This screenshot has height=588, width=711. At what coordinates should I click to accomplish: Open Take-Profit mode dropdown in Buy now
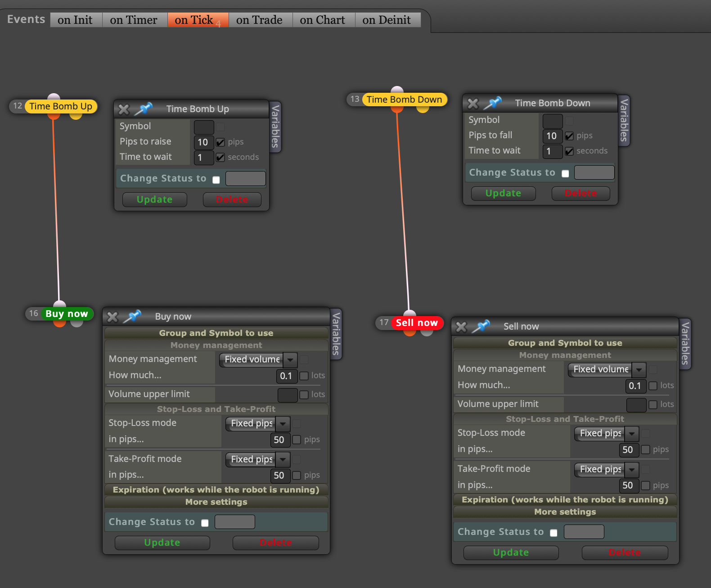(258, 459)
